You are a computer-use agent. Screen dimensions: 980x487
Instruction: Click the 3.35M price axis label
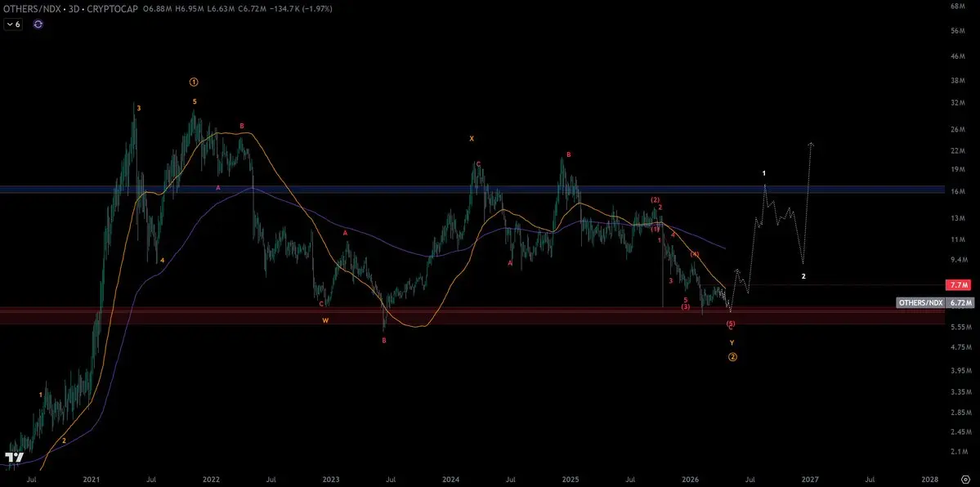(x=960, y=391)
